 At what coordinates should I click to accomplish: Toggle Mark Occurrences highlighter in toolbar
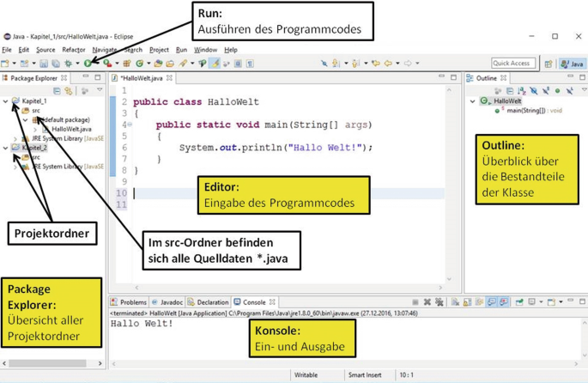(x=215, y=64)
